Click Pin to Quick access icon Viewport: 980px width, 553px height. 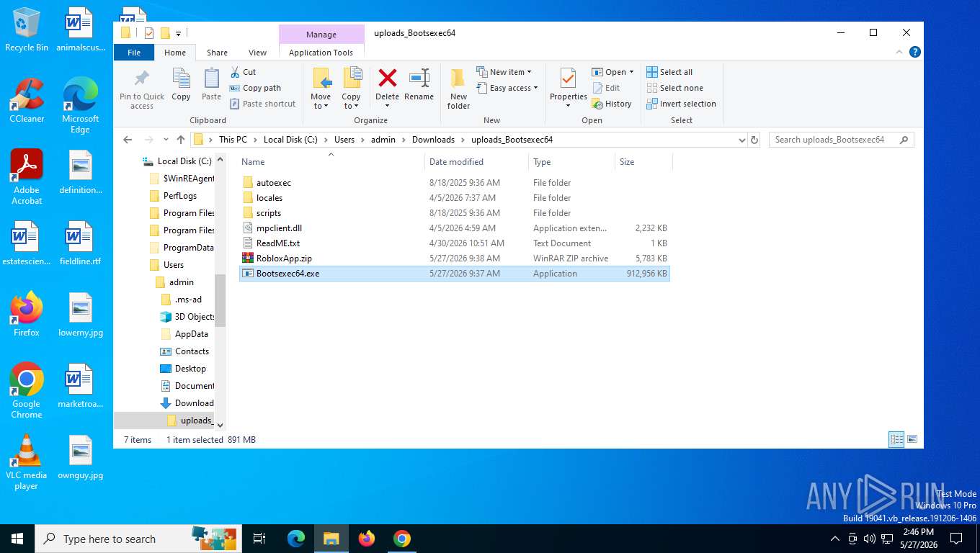[142, 89]
